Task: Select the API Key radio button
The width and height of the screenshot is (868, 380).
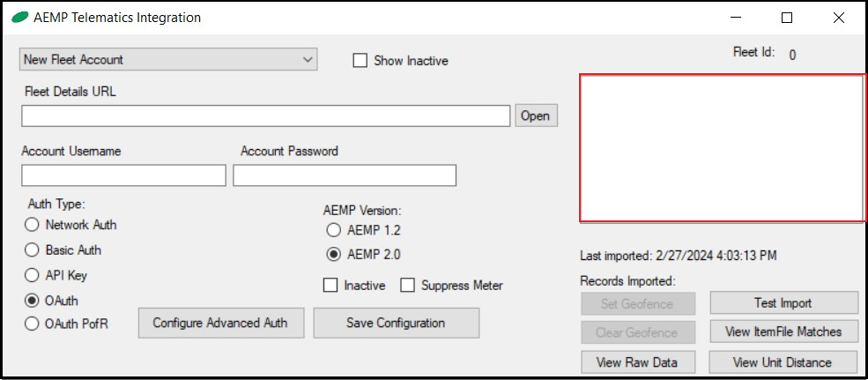Action: 33,275
